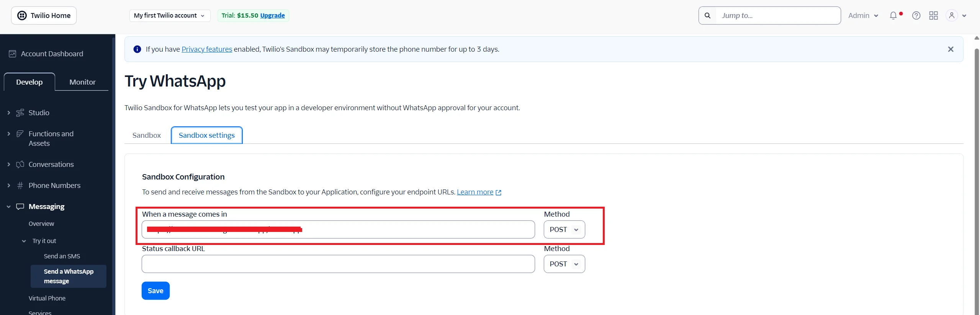Click the search magnifier icon
Image resolution: width=980 pixels, height=315 pixels.
click(x=707, y=16)
